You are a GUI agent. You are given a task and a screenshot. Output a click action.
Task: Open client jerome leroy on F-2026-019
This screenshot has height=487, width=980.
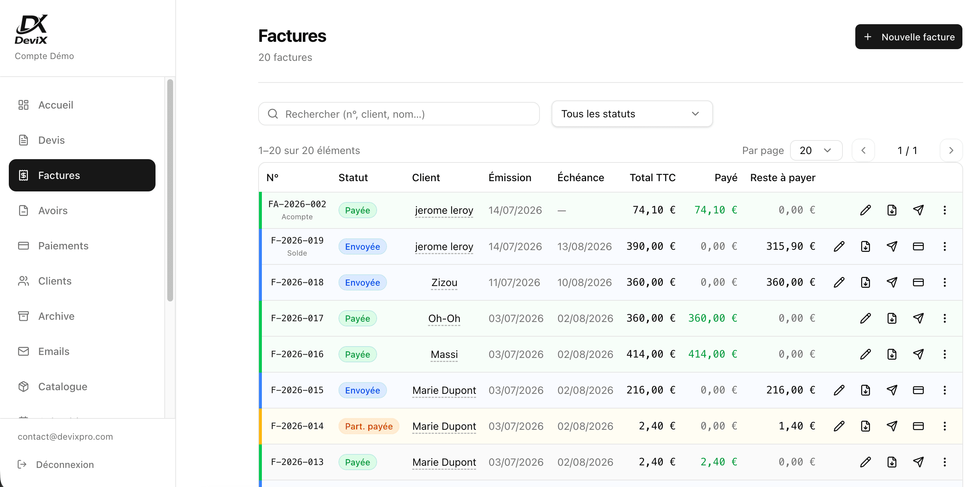[x=444, y=246]
